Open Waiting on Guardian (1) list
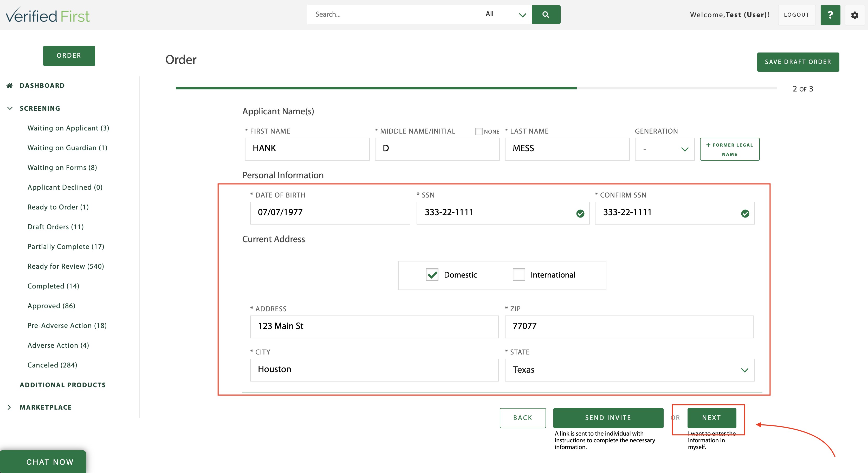 tap(67, 148)
